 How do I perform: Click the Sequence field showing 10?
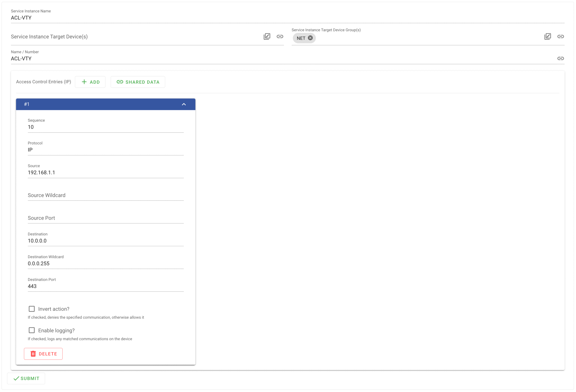106,127
